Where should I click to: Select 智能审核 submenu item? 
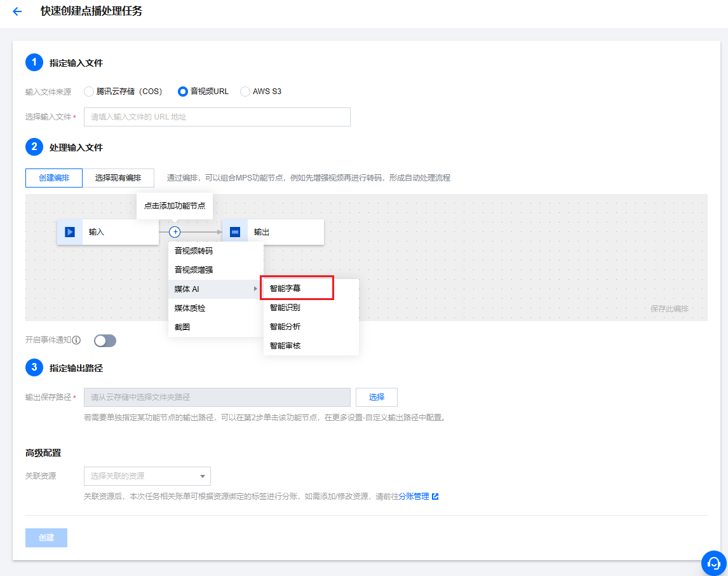(311, 346)
